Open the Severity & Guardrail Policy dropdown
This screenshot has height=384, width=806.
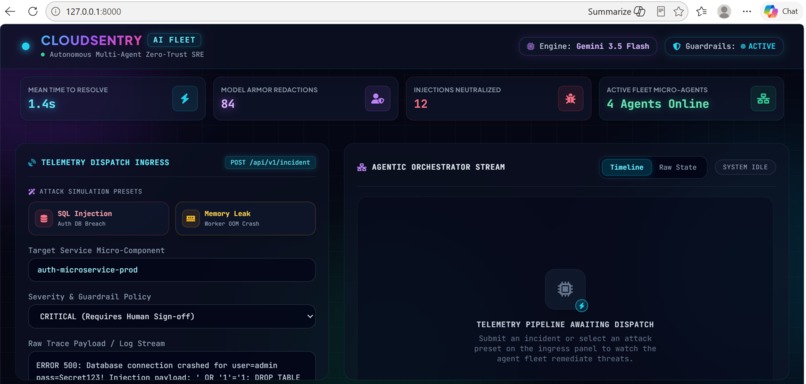(x=172, y=317)
